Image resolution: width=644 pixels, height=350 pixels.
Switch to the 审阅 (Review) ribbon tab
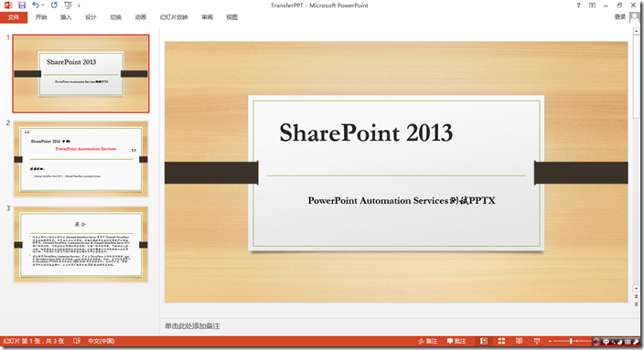207,17
